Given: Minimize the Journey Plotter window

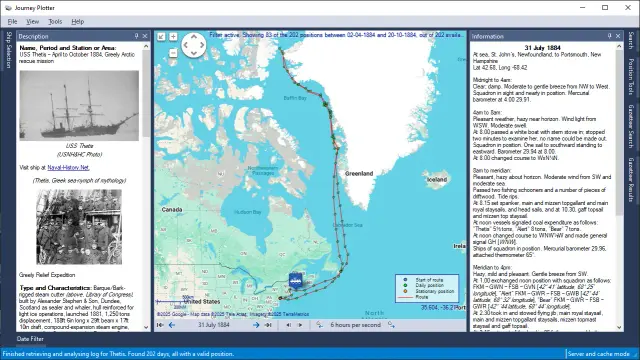Looking at the screenshot, I should click(582, 8).
